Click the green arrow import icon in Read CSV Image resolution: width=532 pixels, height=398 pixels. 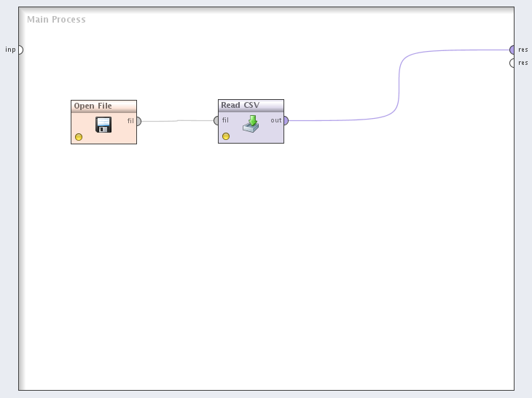point(251,124)
